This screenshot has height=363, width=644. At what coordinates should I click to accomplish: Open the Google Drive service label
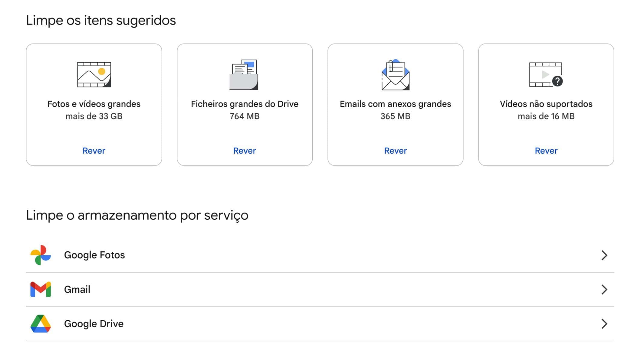(x=94, y=324)
